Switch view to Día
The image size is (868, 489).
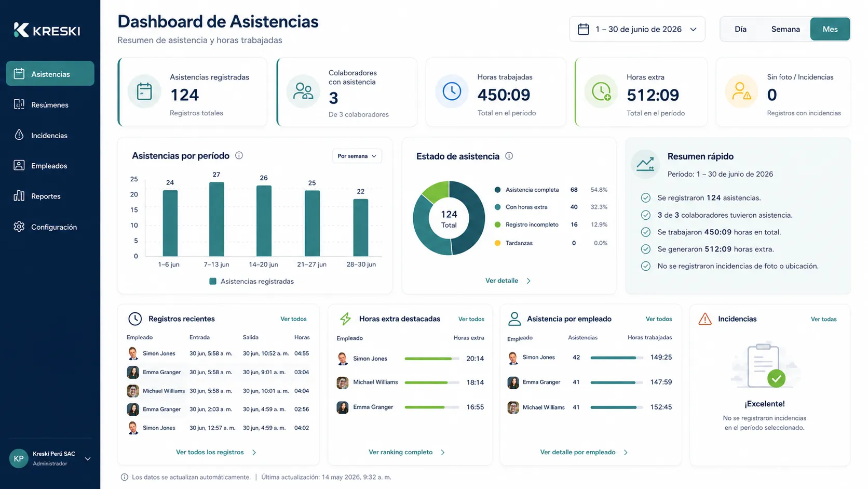(x=740, y=29)
